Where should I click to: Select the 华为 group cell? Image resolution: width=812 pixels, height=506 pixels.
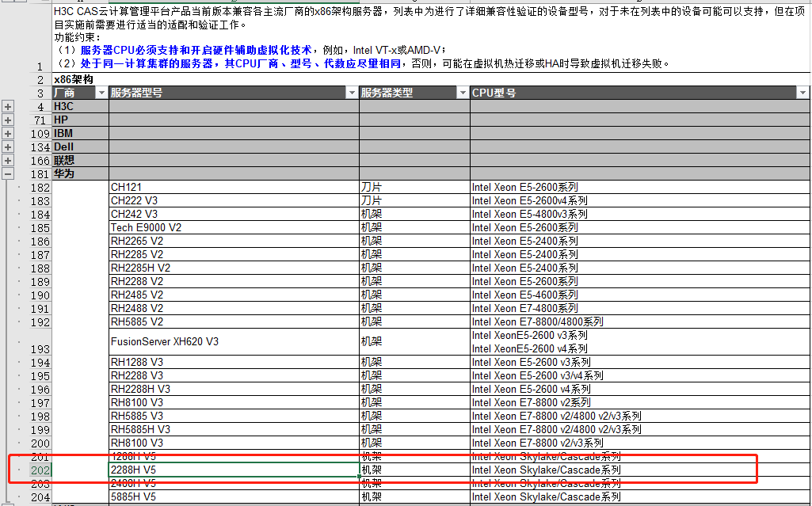(80, 174)
